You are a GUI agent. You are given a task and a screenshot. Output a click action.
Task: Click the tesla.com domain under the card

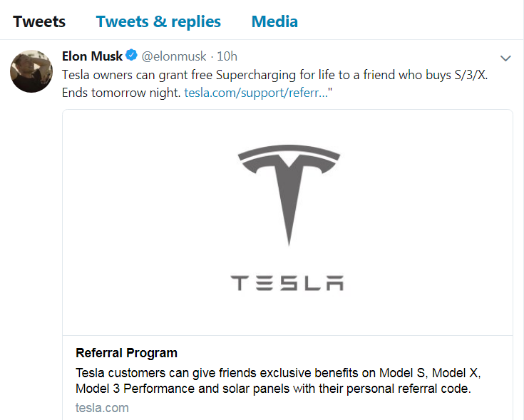click(x=102, y=408)
